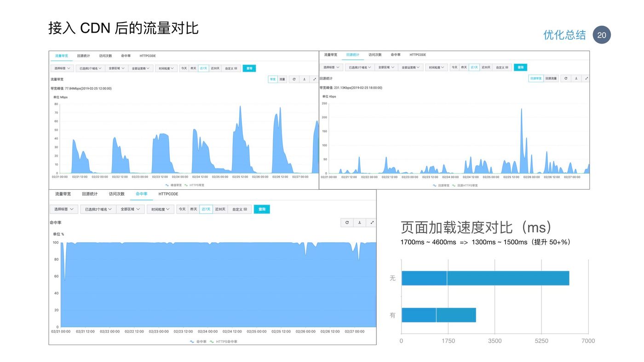Click the 查询 button in 命中率 panel
This screenshot has height=362, width=644.
[262, 209]
